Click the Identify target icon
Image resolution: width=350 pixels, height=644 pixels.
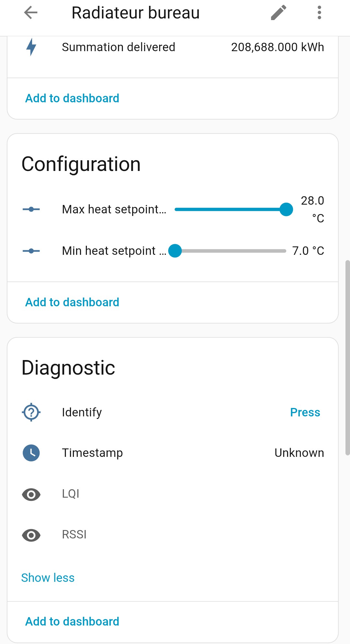pyautogui.click(x=31, y=412)
